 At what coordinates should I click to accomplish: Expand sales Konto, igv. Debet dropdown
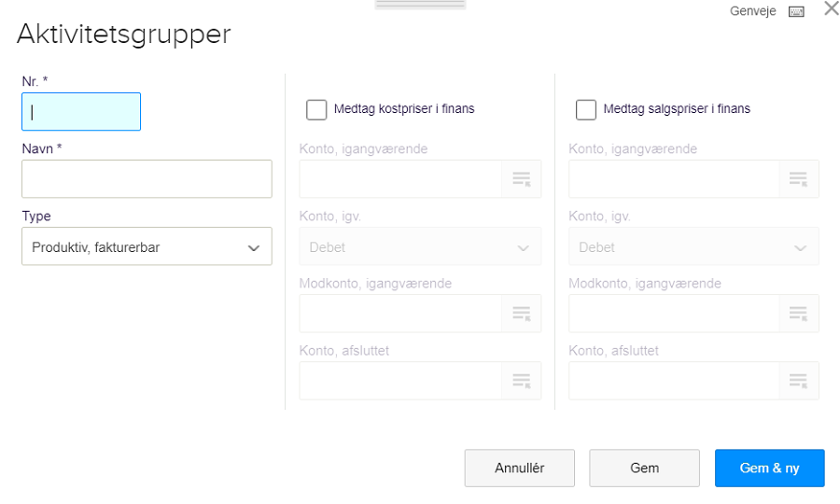(693, 247)
